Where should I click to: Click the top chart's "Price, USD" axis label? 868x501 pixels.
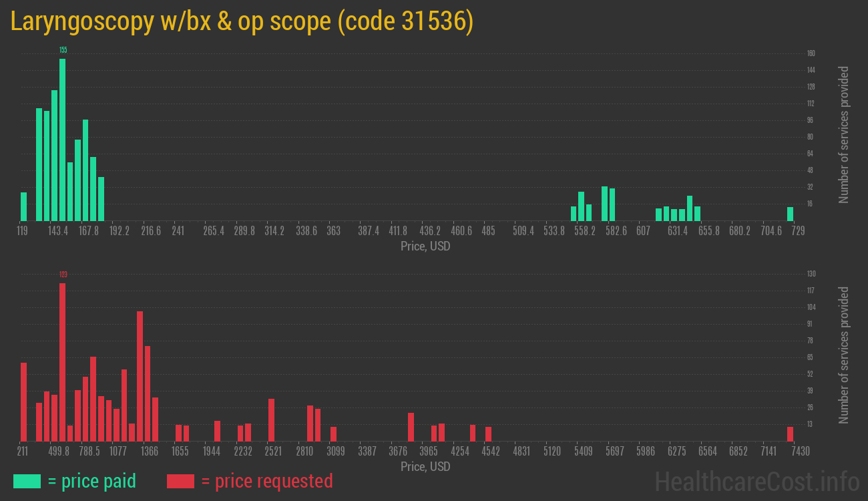pos(425,246)
